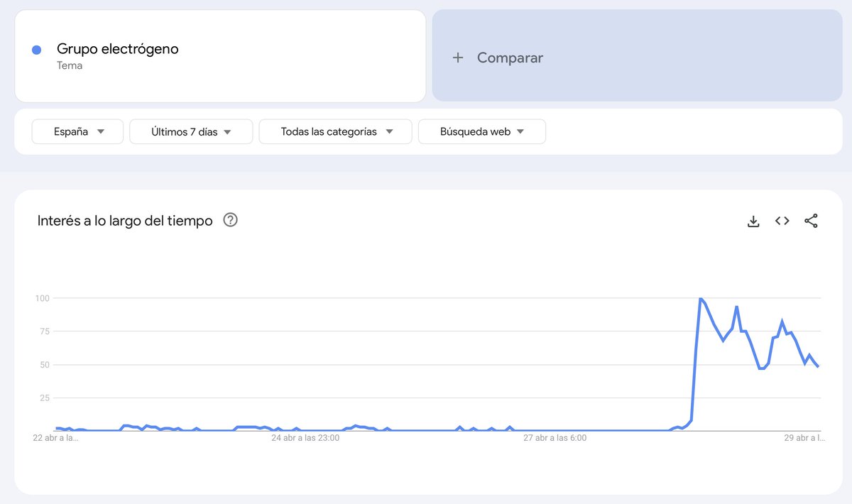Click the chart peak at value 100

[x=701, y=299]
